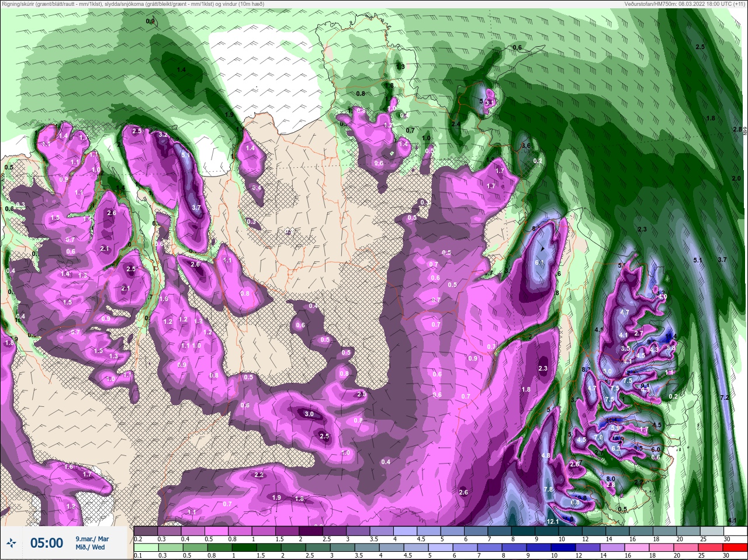This screenshot has width=748, height=560.
Task: Click the 2.4 precipitation value on the map
Action: (456, 124)
